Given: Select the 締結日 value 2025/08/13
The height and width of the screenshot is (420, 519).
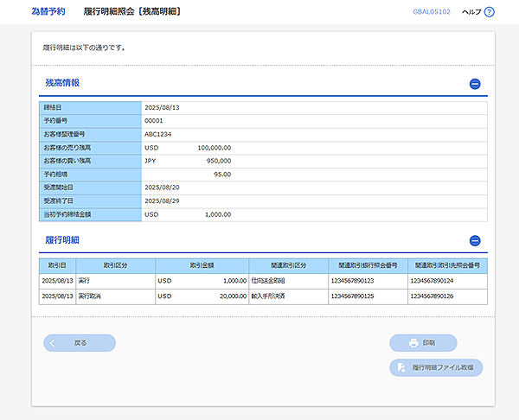Looking at the screenshot, I should coord(162,107).
